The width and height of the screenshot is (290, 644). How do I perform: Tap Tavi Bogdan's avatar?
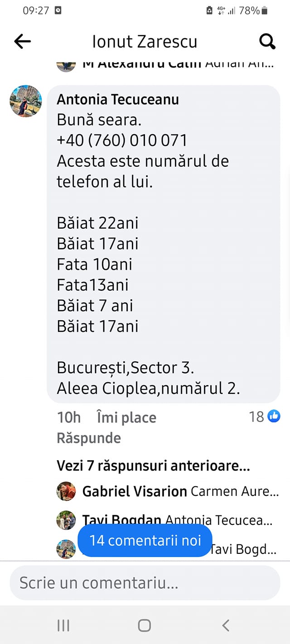[x=66, y=520]
